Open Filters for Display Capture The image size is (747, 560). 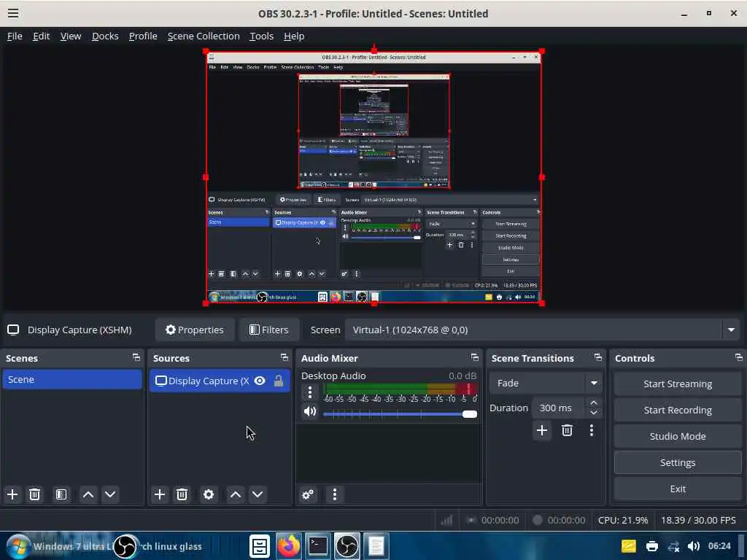[x=269, y=330]
